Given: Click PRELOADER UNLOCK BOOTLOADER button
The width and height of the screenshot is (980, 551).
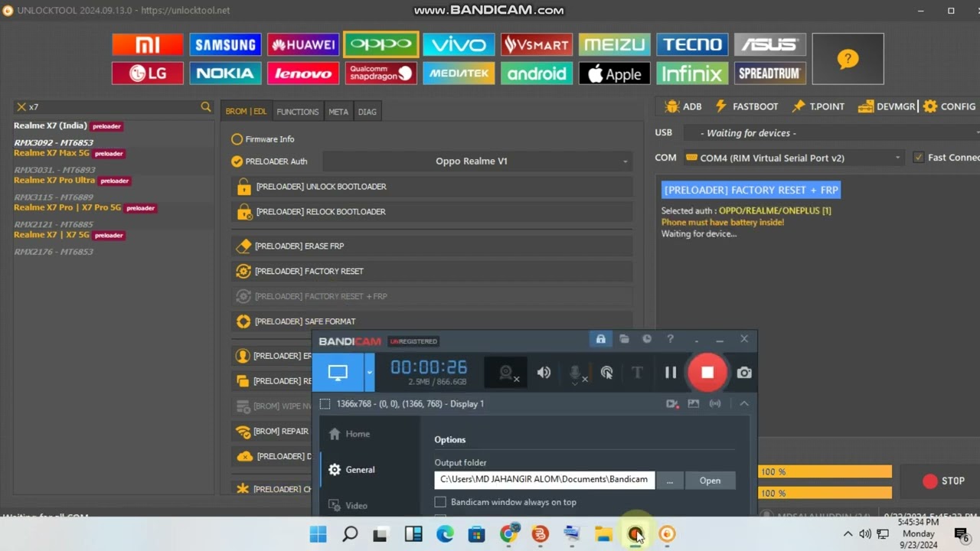Looking at the screenshot, I should click(432, 187).
